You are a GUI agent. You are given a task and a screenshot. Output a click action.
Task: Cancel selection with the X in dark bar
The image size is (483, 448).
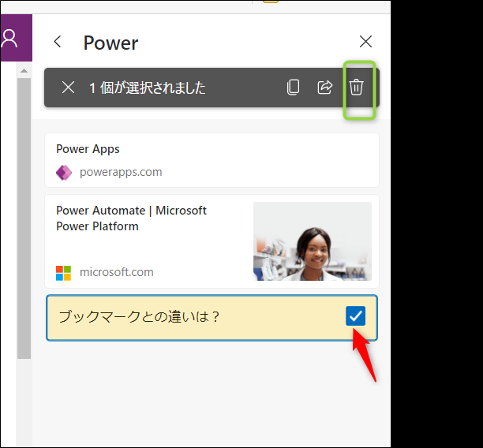[x=68, y=88]
